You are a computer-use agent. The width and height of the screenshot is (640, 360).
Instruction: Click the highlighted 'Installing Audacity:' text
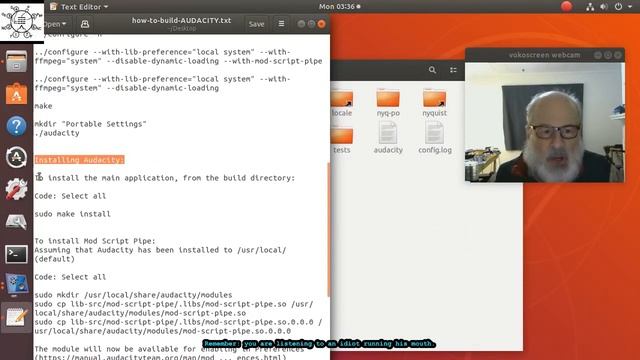[x=79, y=160]
